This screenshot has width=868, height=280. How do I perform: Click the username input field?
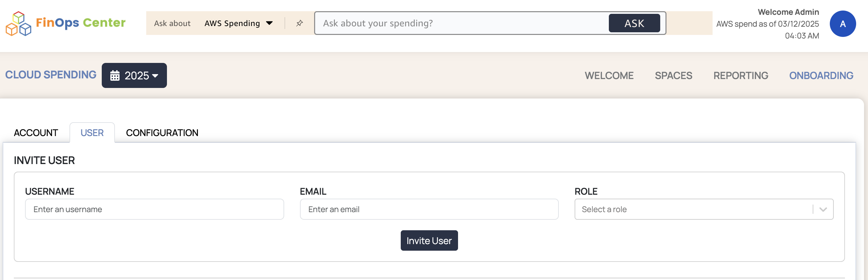[154, 209]
